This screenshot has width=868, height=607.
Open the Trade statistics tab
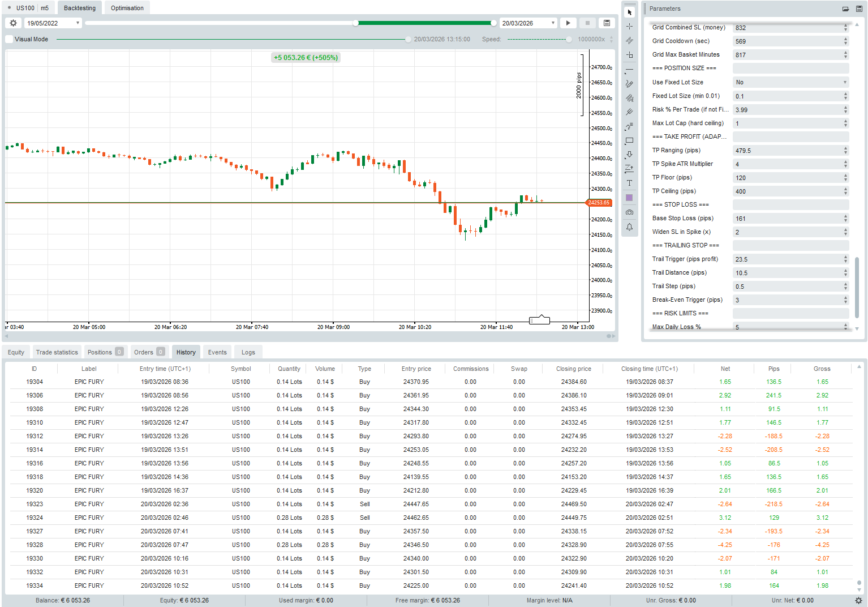pyautogui.click(x=57, y=352)
